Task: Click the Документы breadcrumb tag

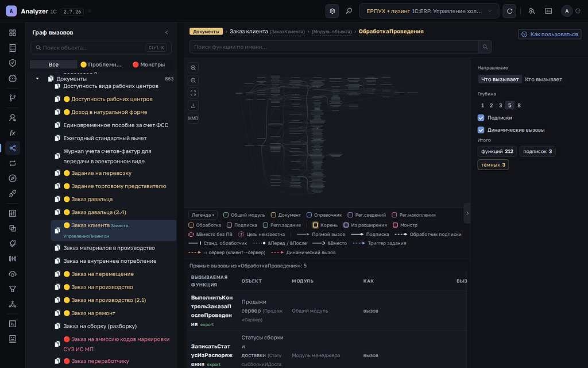Action: (206, 32)
